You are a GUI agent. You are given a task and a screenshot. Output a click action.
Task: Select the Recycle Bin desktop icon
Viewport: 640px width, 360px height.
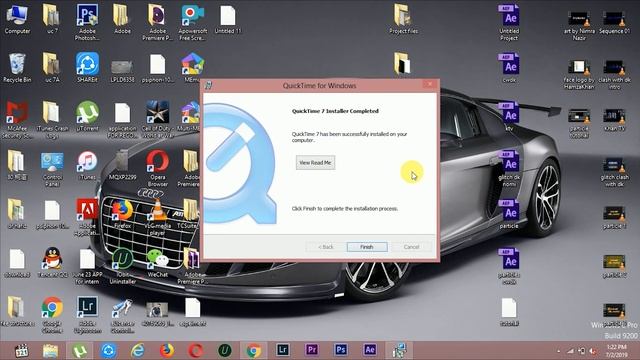coord(17,68)
